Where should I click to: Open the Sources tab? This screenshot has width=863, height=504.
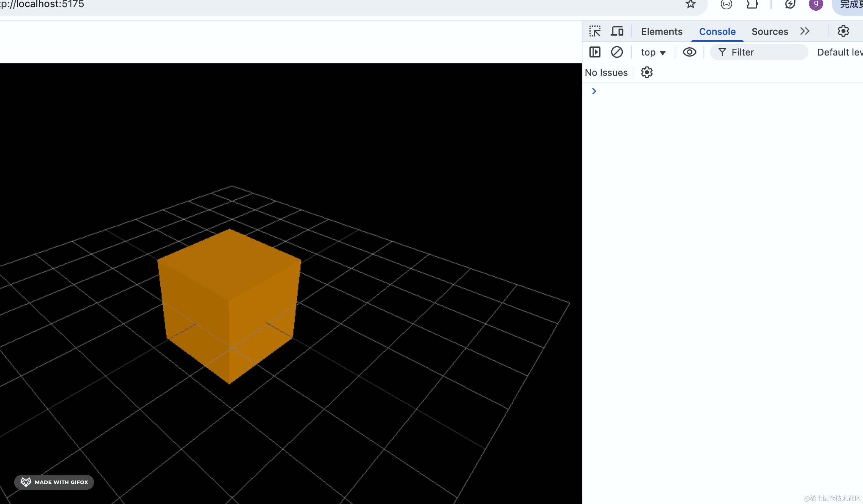tap(770, 31)
